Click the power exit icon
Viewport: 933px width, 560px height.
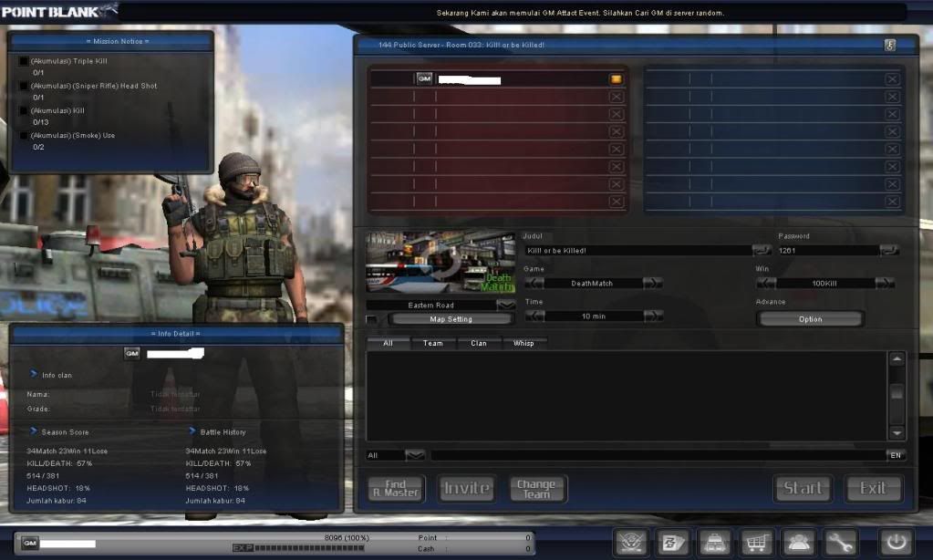(895, 542)
